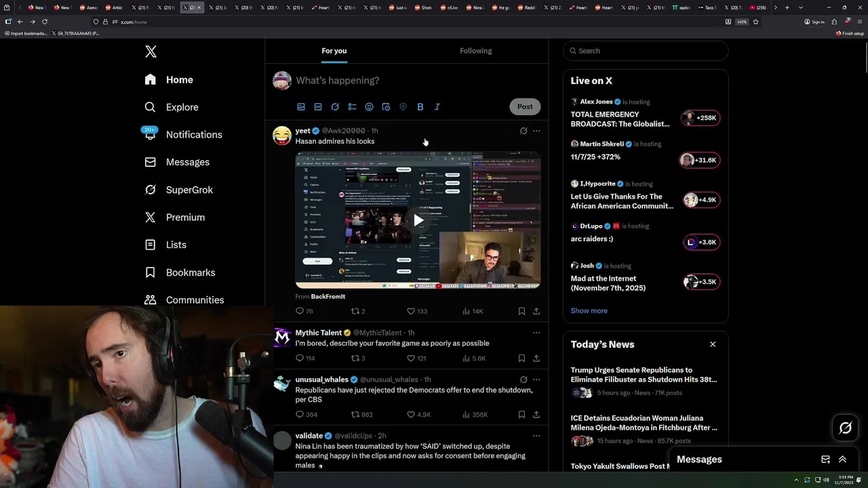868x488 pixels.
Task: Switch to the Following tab
Action: pos(475,51)
